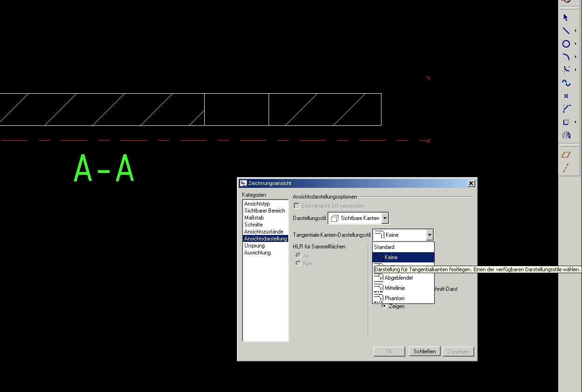The width and height of the screenshot is (582, 392).
Task: Choose Phantom in the tangent edge list
Action: pos(403,298)
